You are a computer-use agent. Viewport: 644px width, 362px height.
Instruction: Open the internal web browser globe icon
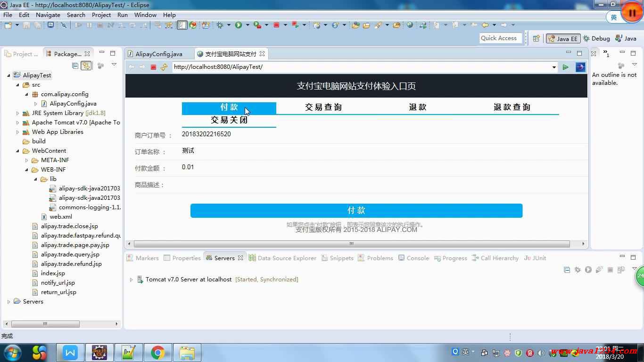[410, 25]
